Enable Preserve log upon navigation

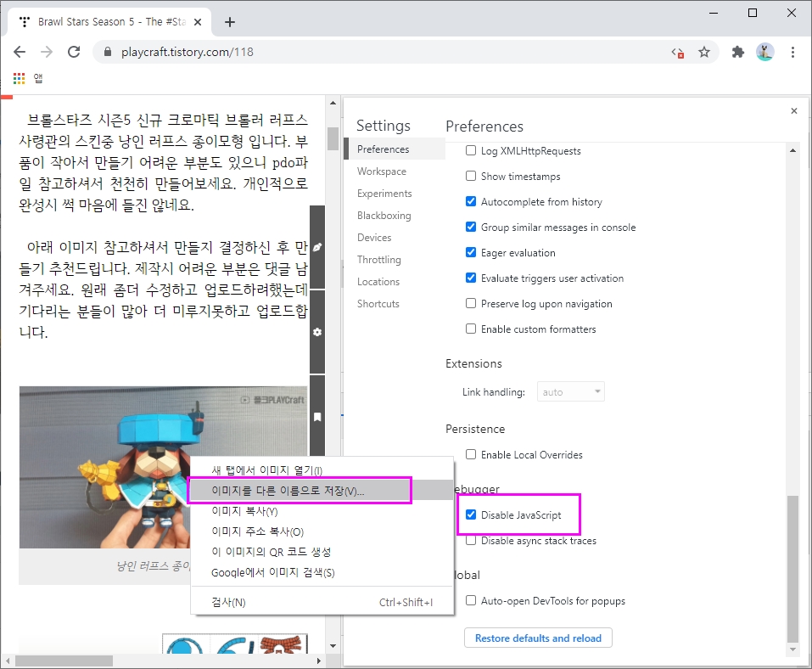click(471, 303)
